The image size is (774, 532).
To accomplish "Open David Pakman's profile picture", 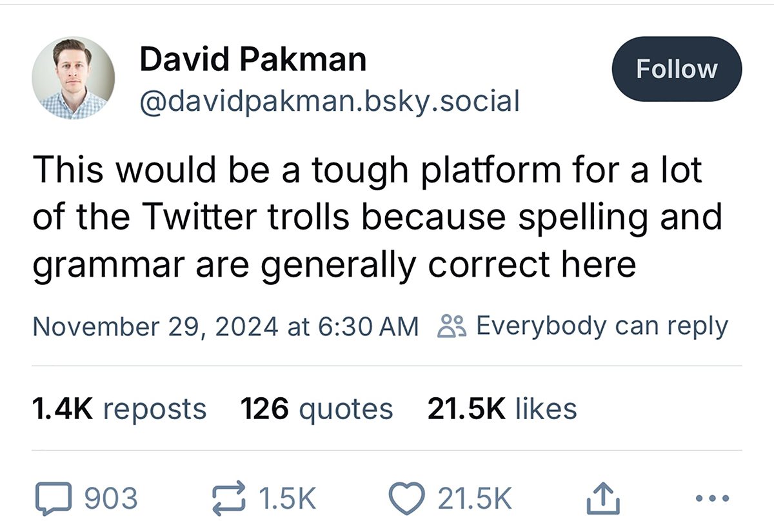I will click(74, 77).
